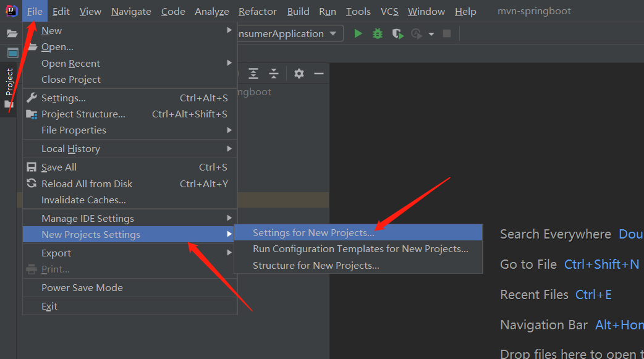Click the gray Stop square button
This screenshot has width=644, height=359.
tap(447, 34)
